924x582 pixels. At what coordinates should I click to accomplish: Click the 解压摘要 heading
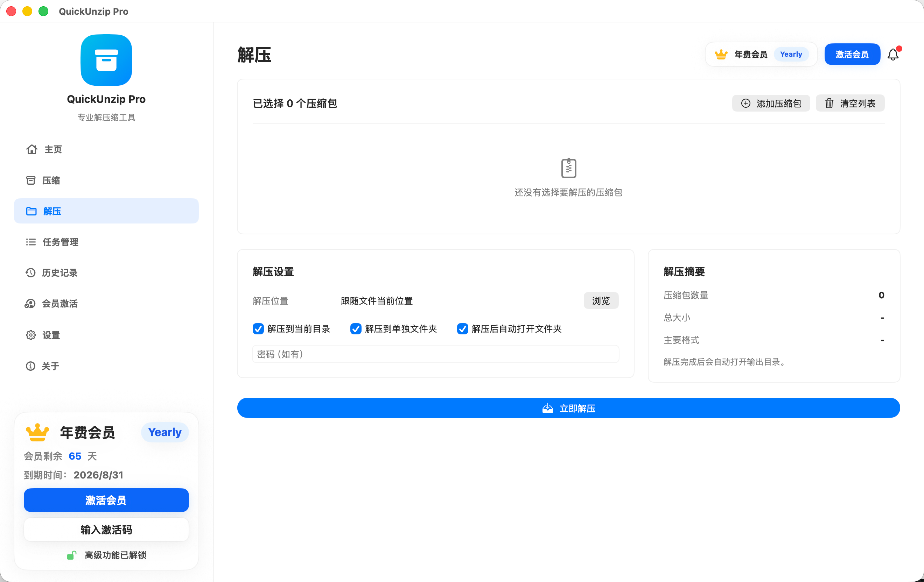coord(684,272)
